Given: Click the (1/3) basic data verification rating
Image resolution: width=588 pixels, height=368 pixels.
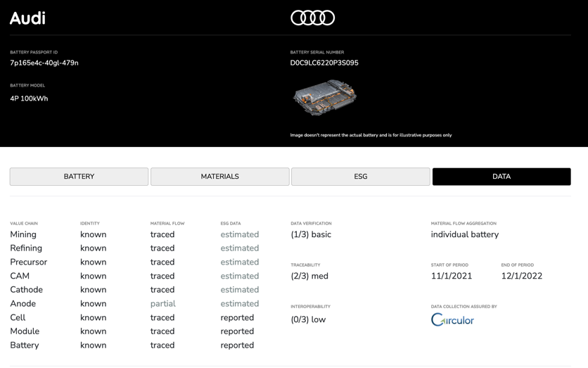Looking at the screenshot, I should coord(310,234).
